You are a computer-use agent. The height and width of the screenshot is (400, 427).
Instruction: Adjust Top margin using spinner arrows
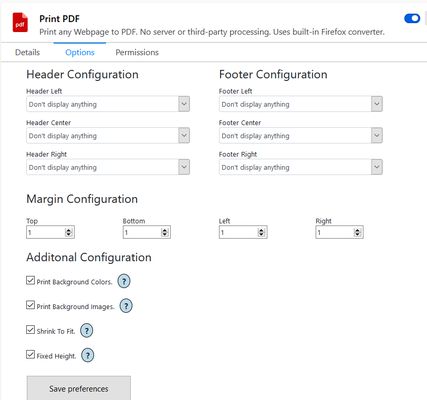click(69, 232)
